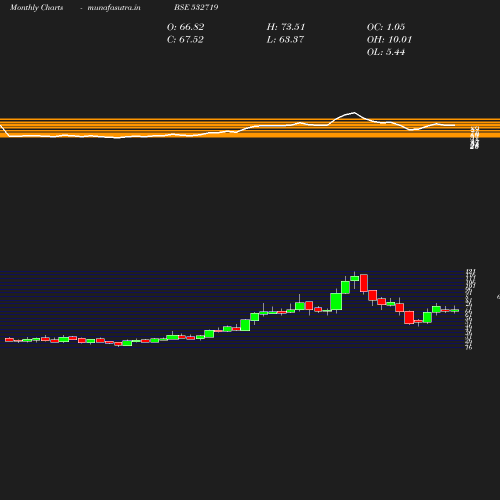Click the tallest red candlestick after the peak
The image size is (500, 500).
[364, 283]
